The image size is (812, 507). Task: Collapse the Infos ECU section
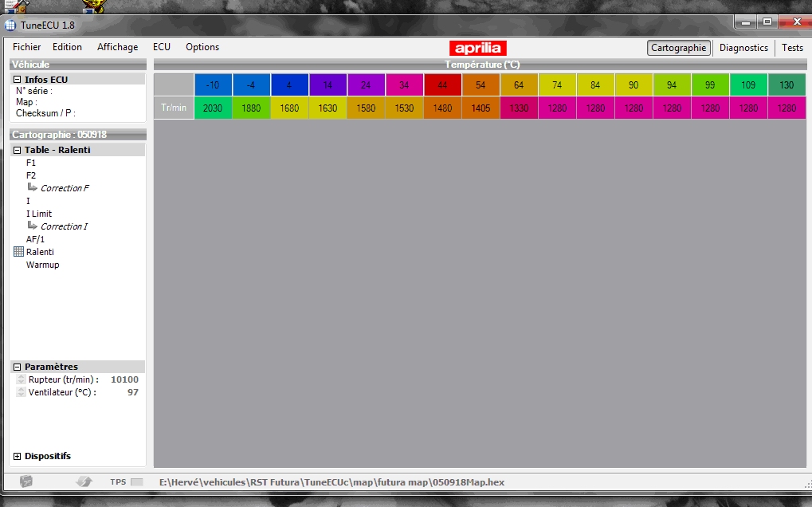17,80
